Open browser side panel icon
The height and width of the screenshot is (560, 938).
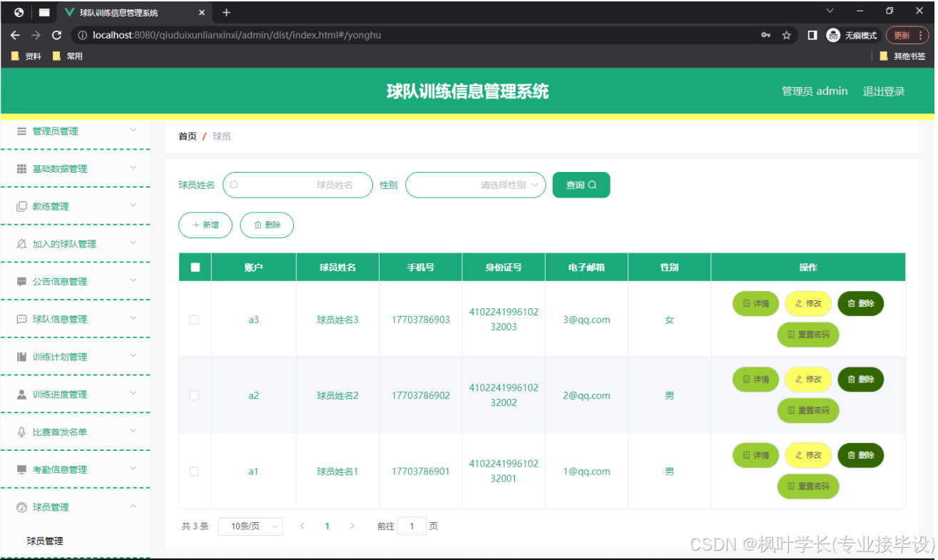[812, 35]
